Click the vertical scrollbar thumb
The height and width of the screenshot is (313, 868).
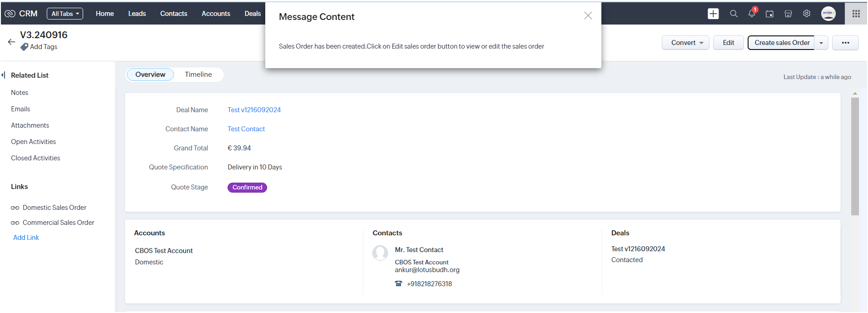click(855, 154)
